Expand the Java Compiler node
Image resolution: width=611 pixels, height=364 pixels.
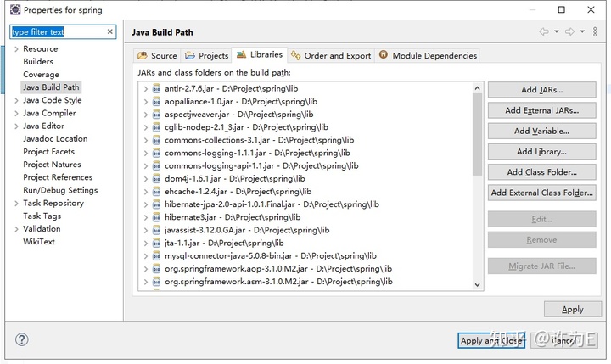click(16, 114)
